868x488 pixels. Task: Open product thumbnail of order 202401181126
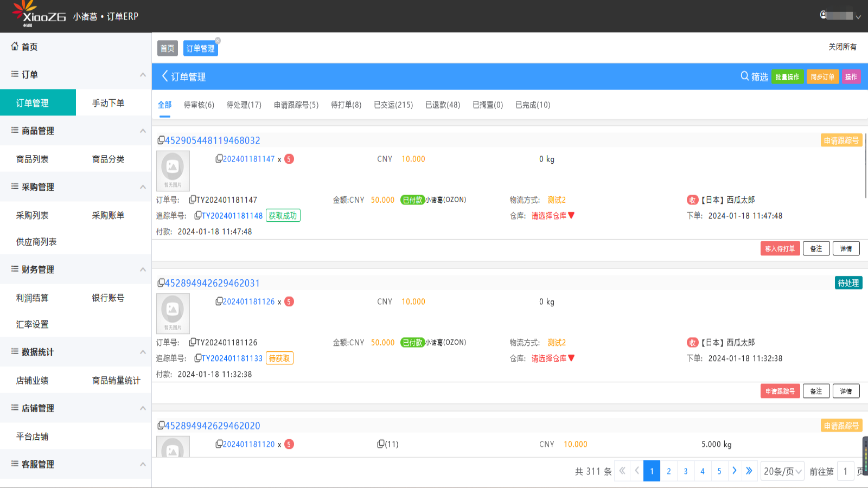[173, 313]
